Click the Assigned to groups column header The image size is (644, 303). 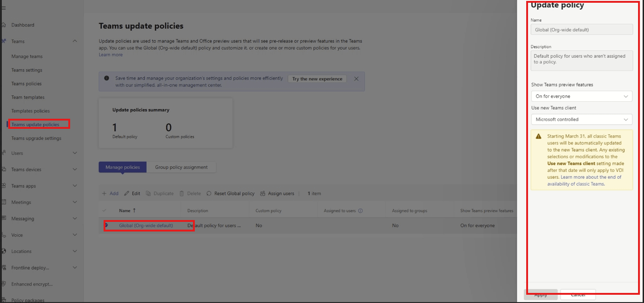(x=409, y=211)
